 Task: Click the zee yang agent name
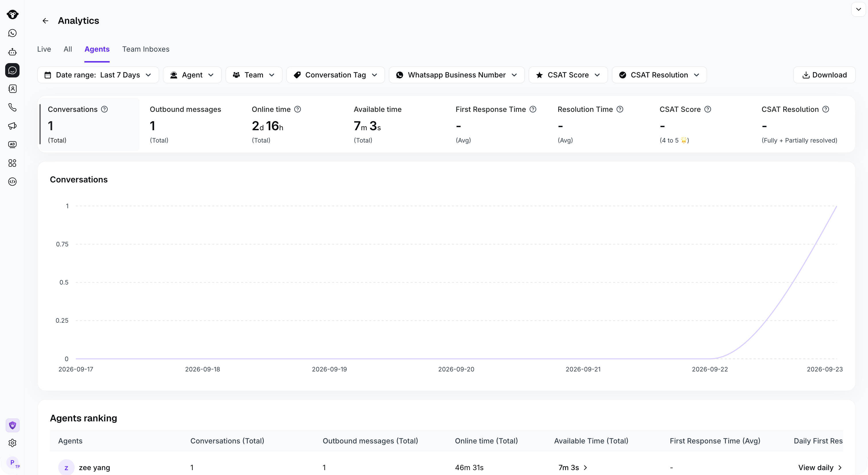(94, 468)
